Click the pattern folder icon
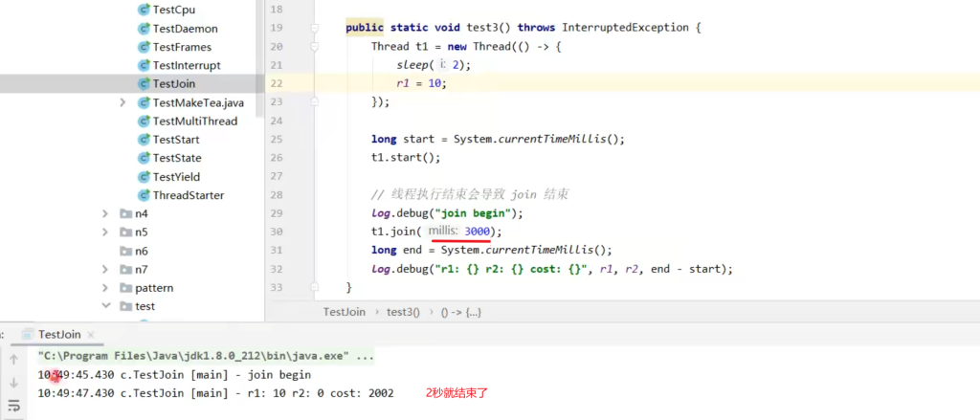980x420 pixels. click(x=125, y=288)
